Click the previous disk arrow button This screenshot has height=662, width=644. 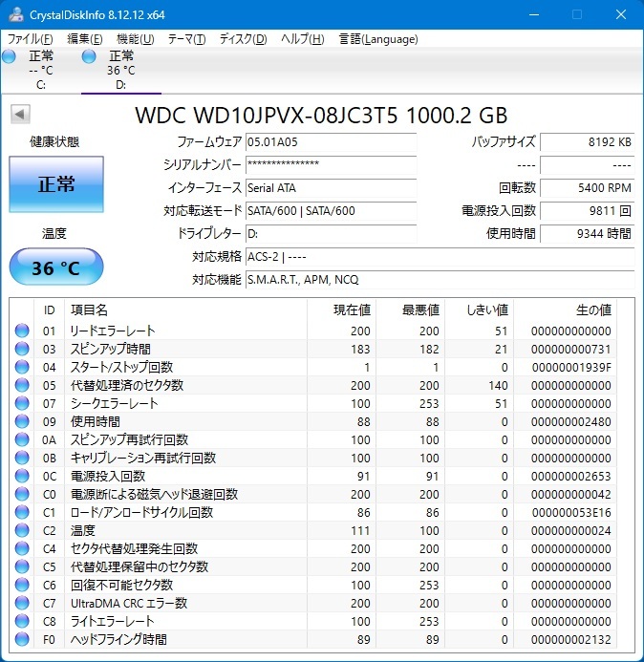coord(20,114)
